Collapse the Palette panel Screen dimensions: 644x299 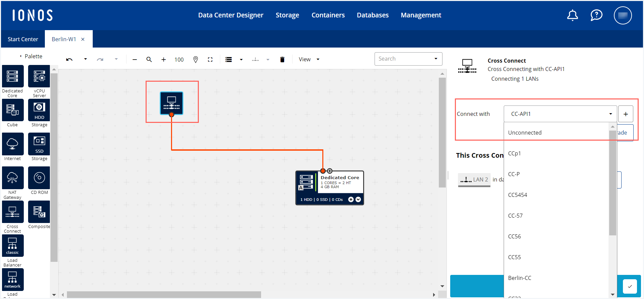(x=21, y=56)
